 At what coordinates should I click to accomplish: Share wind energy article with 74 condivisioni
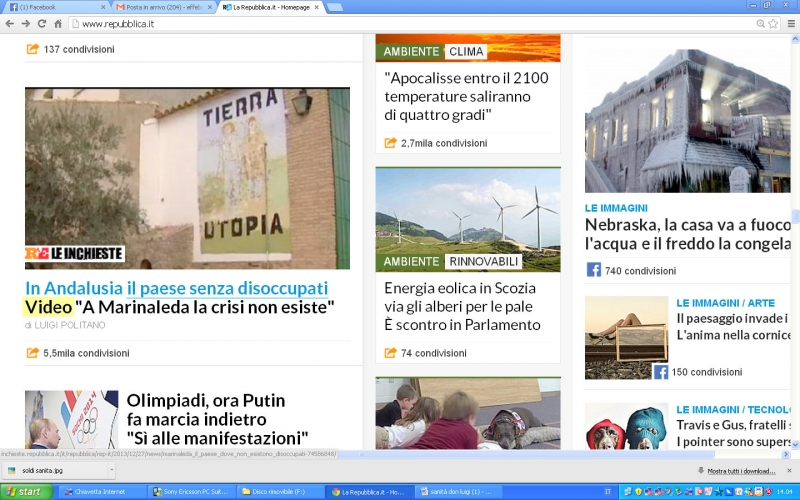tap(425, 353)
